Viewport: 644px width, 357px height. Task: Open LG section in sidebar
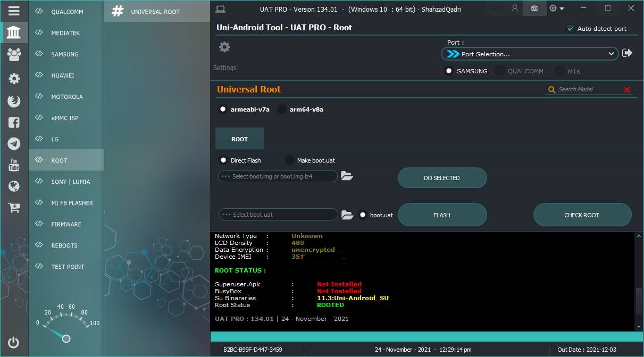66,139
